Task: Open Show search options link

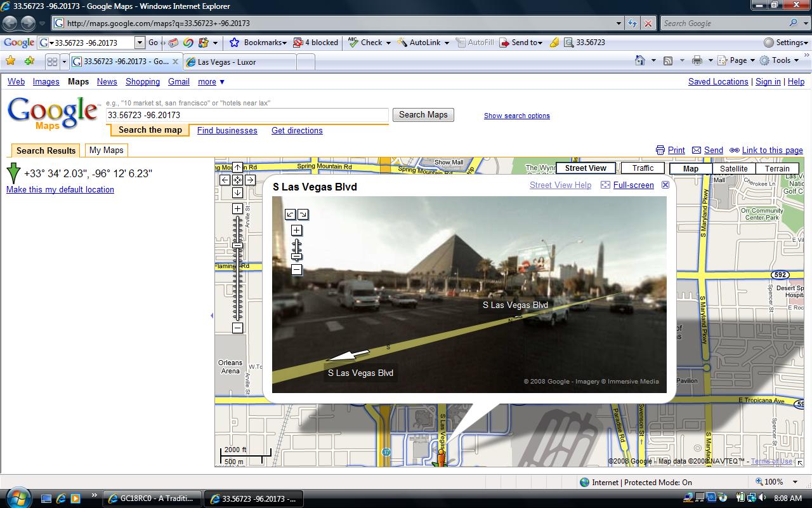Action: pos(517,116)
